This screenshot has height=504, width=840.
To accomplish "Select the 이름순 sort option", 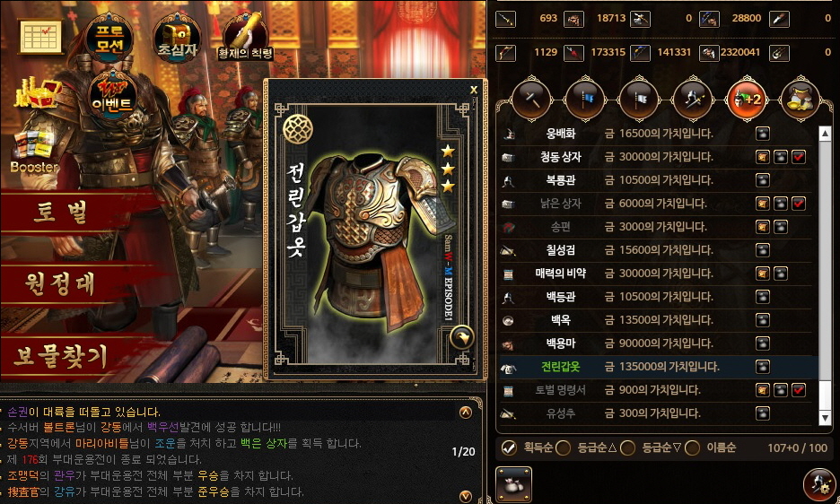I will pos(692,448).
